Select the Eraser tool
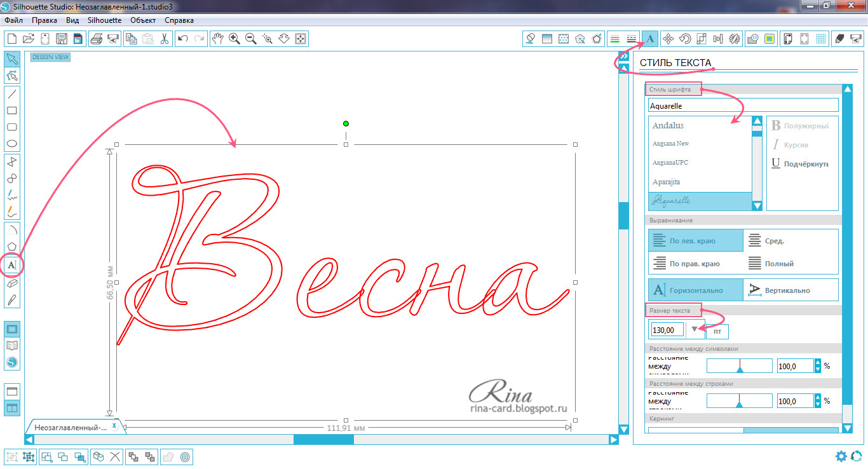 pyautogui.click(x=12, y=283)
